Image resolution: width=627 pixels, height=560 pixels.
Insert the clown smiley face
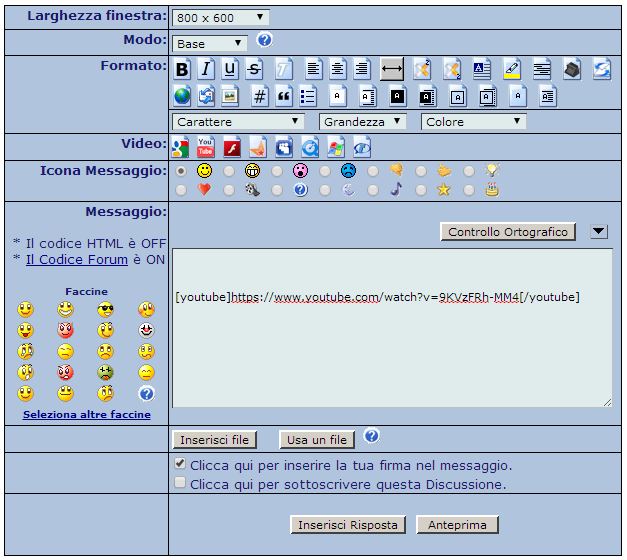[146, 330]
